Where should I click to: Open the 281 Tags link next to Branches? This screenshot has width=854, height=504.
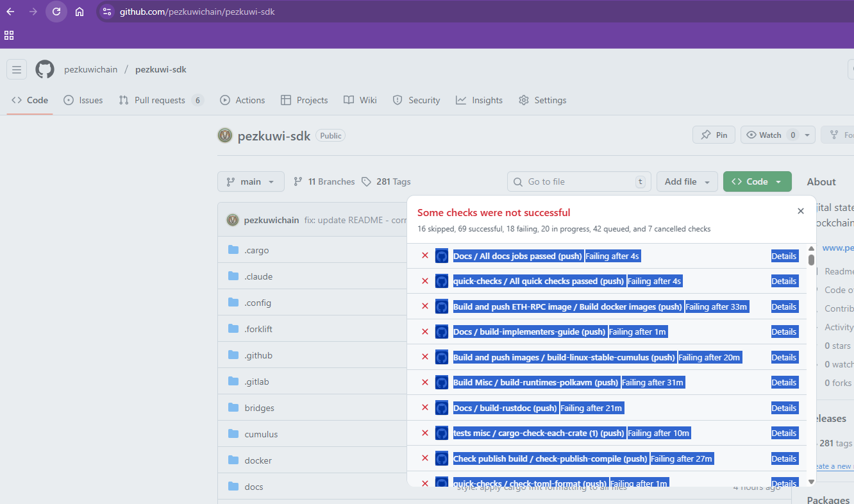click(x=386, y=181)
